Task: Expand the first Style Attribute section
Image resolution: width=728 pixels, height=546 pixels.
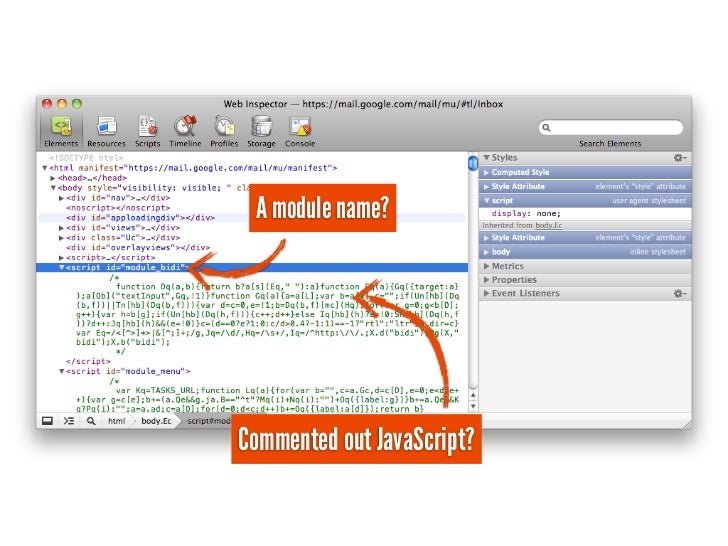Action: (486, 187)
